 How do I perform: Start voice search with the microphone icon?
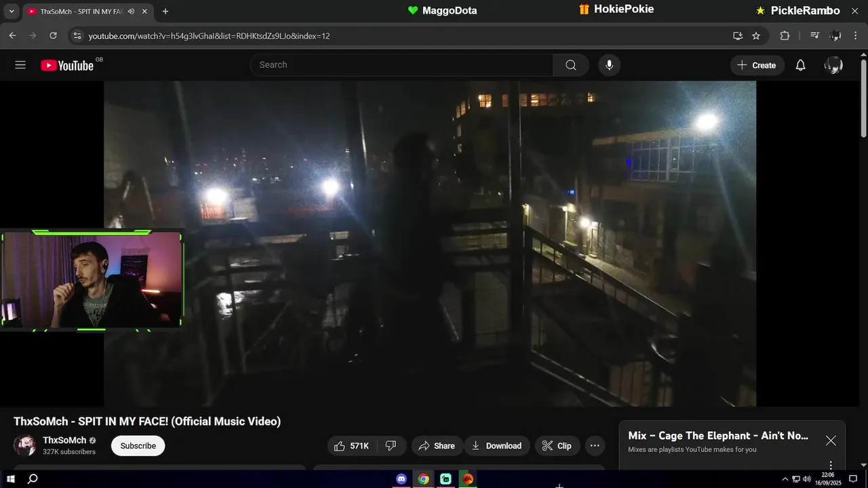click(x=609, y=65)
